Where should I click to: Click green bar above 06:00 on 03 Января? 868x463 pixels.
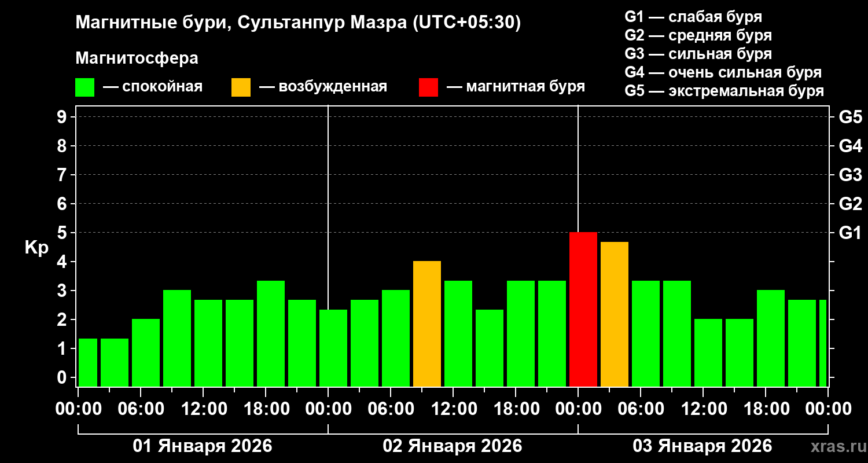[x=646, y=333]
